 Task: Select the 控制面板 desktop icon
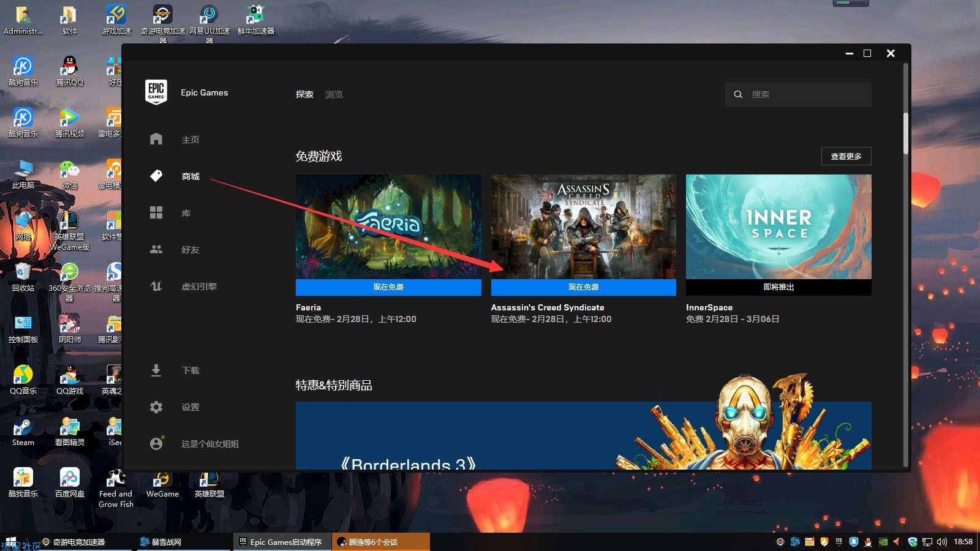click(23, 328)
